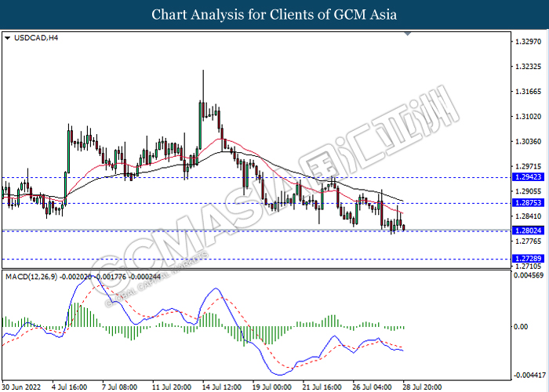
Task: Click the 14 Jul 12:00 time label
Action: 222,387
